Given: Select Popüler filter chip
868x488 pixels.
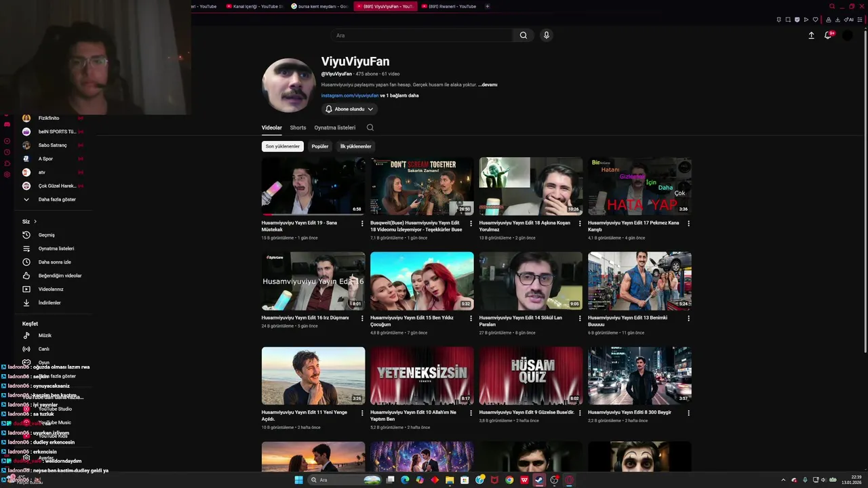Looking at the screenshot, I should click(320, 146).
